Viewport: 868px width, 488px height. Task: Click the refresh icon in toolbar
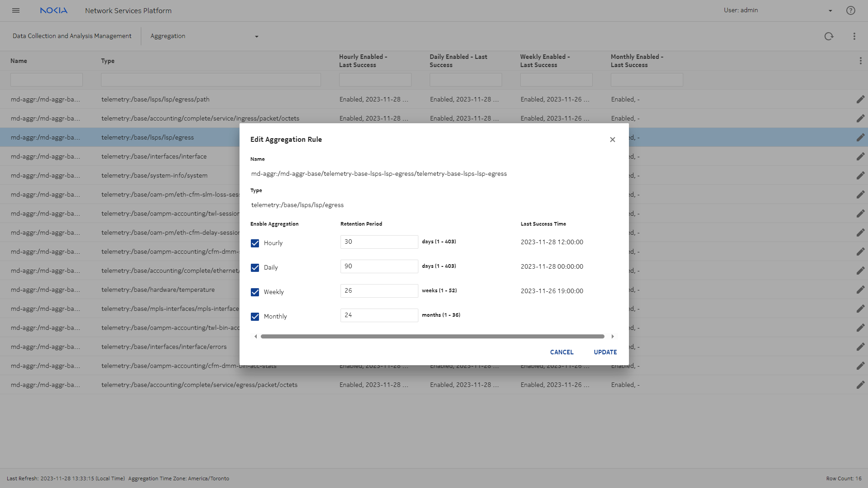tap(829, 36)
